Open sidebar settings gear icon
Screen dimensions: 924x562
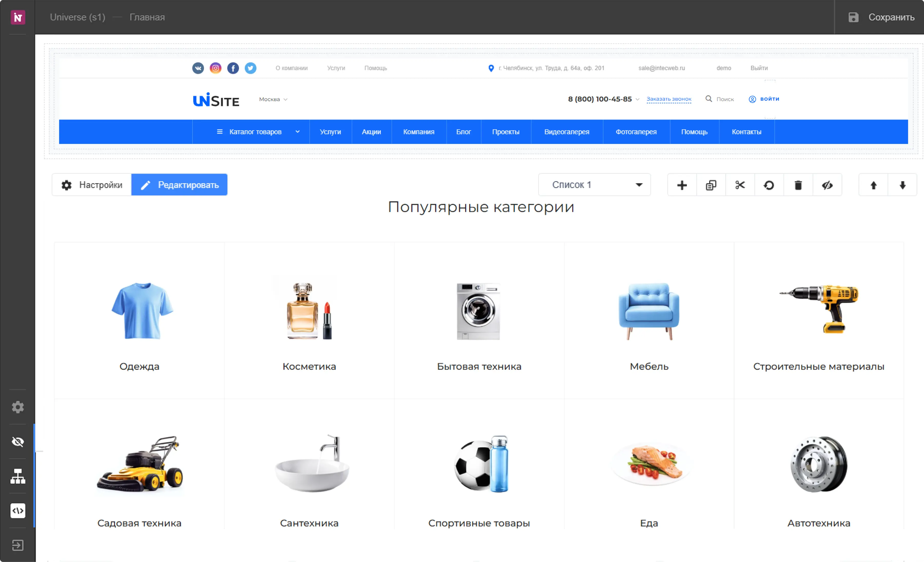click(x=18, y=407)
